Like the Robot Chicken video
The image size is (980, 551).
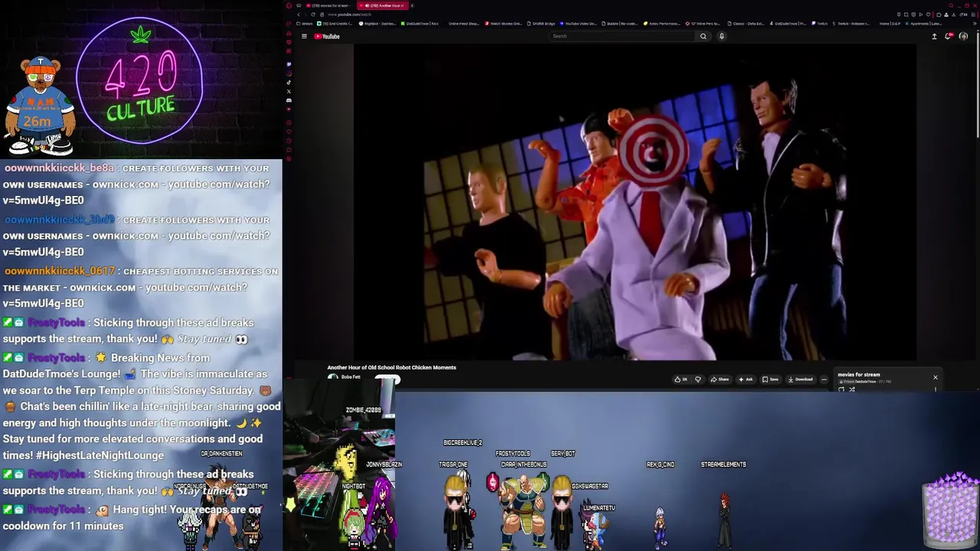point(680,380)
